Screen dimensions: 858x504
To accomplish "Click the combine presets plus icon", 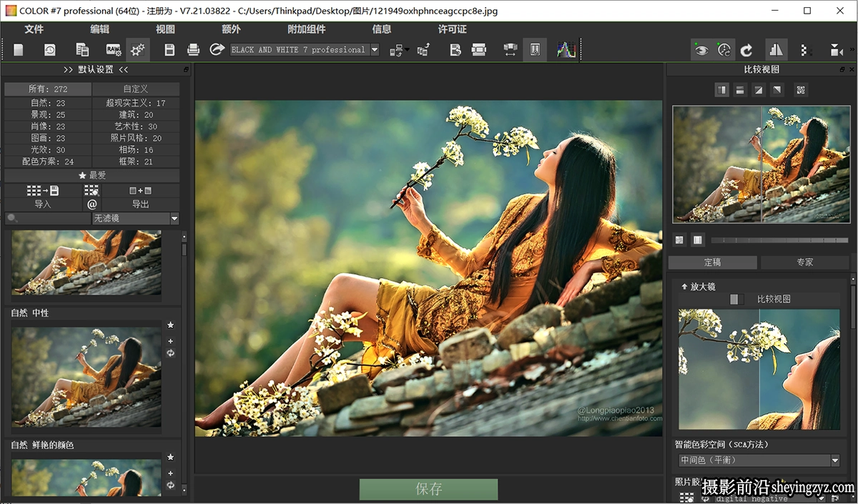I will [x=141, y=191].
